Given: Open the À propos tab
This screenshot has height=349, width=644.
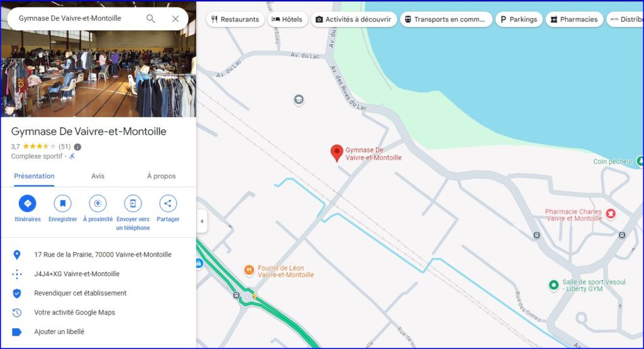Looking at the screenshot, I should (162, 176).
